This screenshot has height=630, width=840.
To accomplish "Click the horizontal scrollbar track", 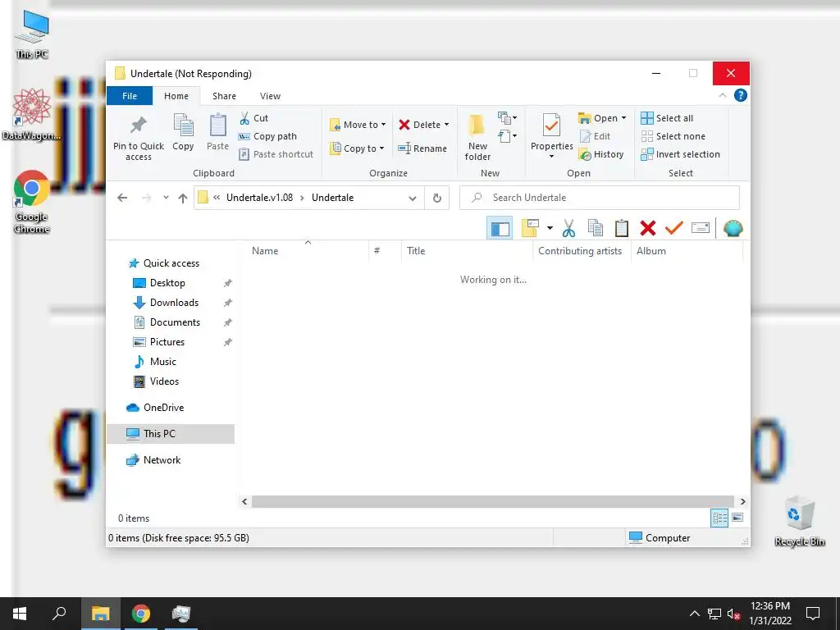I will point(492,501).
